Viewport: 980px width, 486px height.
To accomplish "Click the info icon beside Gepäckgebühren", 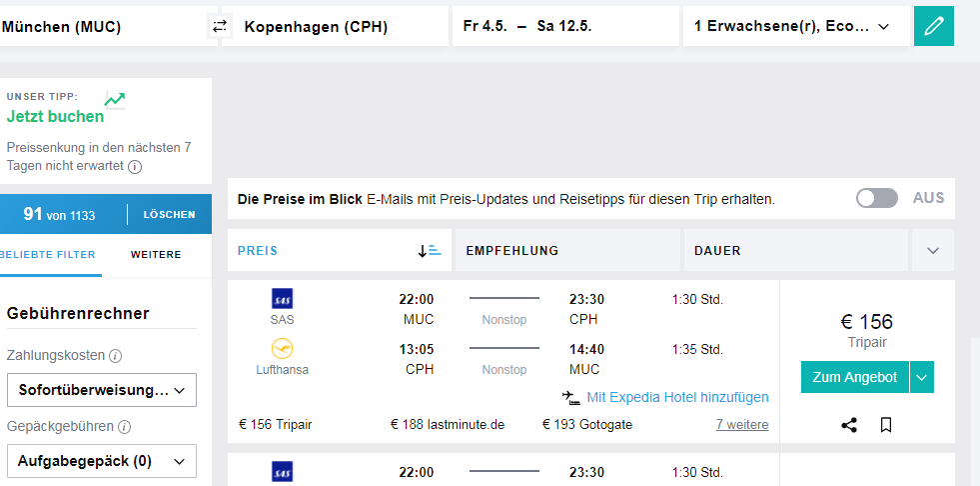I will point(124,427).
